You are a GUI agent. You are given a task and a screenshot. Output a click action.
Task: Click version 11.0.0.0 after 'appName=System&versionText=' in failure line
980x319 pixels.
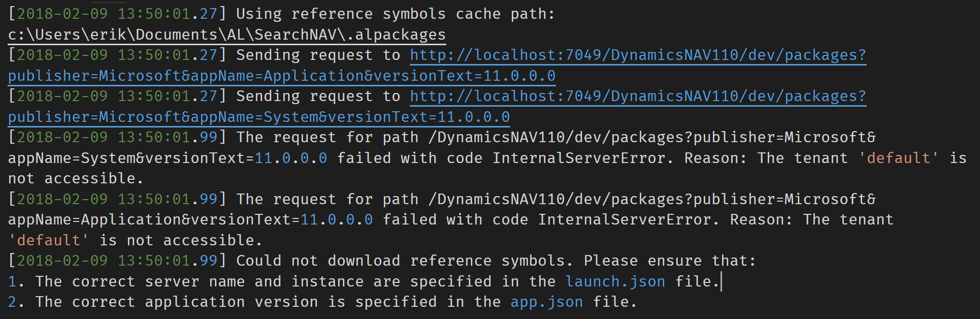point(291,158)
